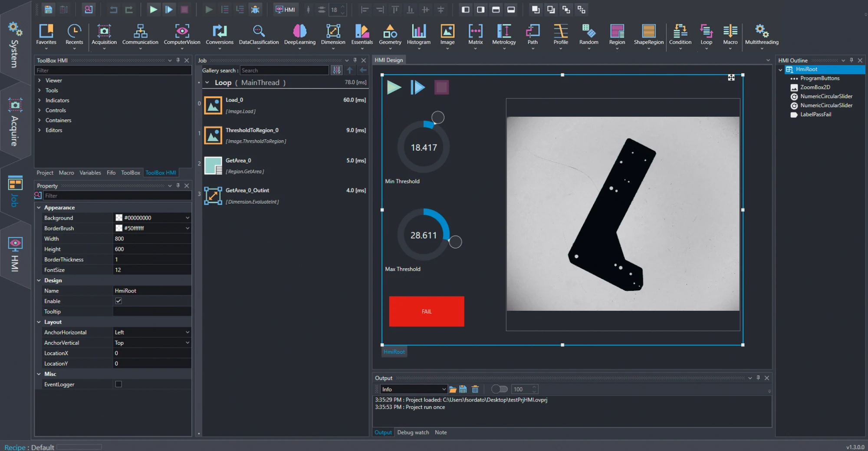
Task: Collapse the Layout property section
Action: click(39, 322)
